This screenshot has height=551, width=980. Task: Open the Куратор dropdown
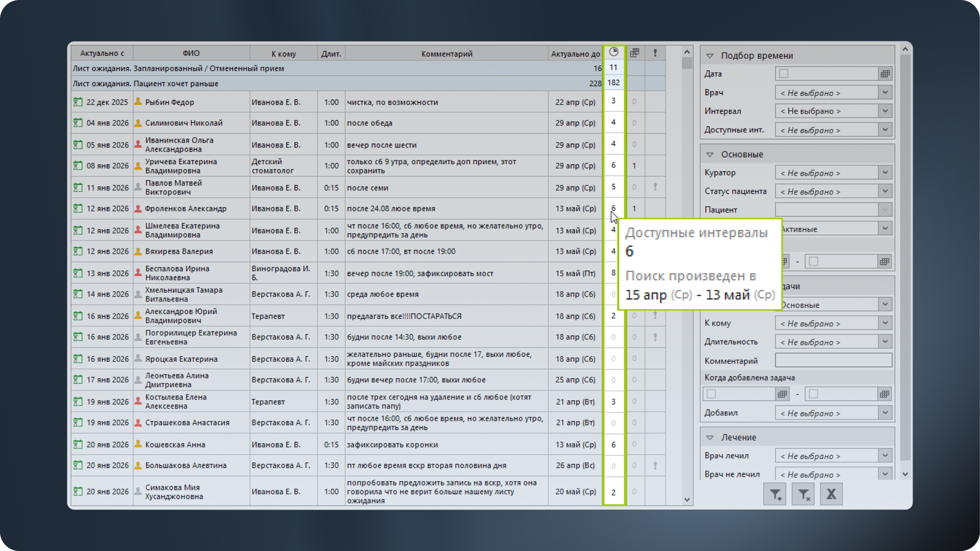(885, 172)
